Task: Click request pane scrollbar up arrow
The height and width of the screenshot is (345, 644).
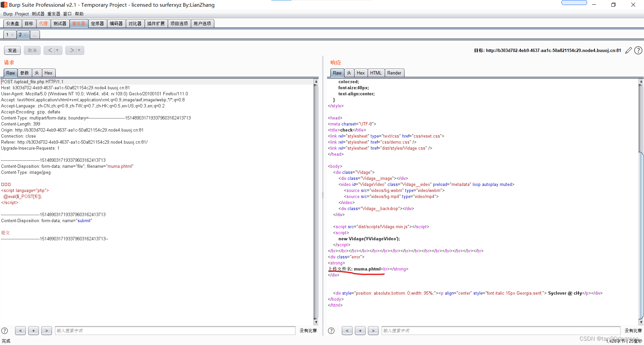Action: pos(316,82)
